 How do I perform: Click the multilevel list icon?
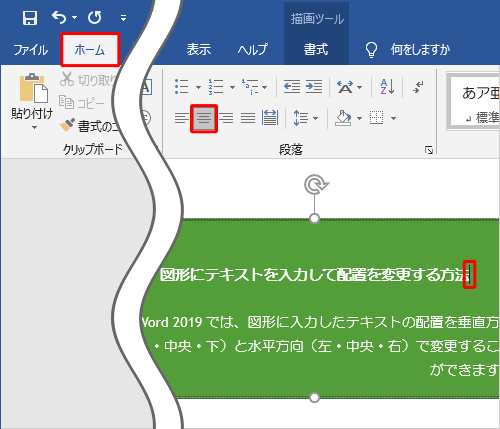250,87
